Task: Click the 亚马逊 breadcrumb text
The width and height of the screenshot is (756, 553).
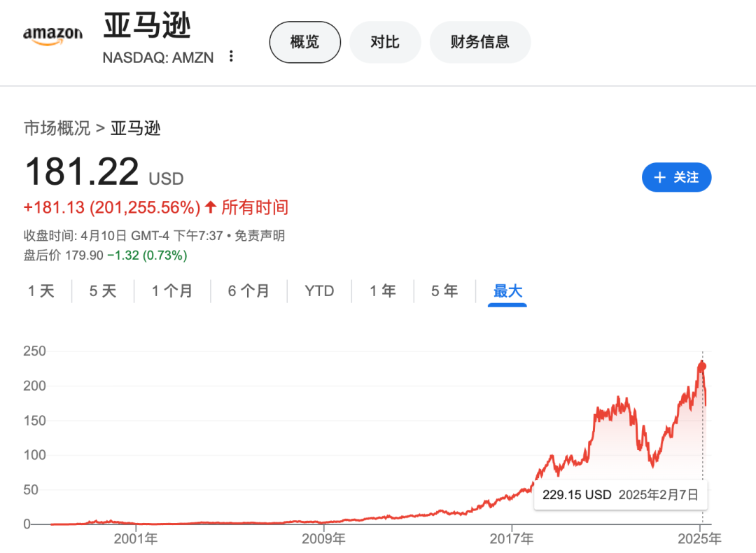Action: (136, 128)
